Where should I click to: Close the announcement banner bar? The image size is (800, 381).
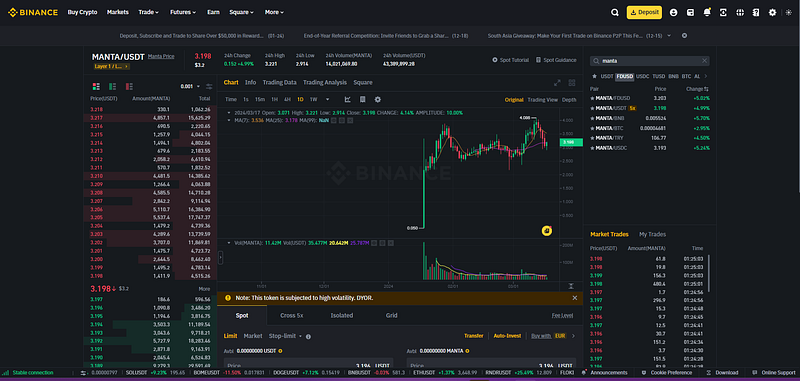pyautogui.click(x=685, y=36)
